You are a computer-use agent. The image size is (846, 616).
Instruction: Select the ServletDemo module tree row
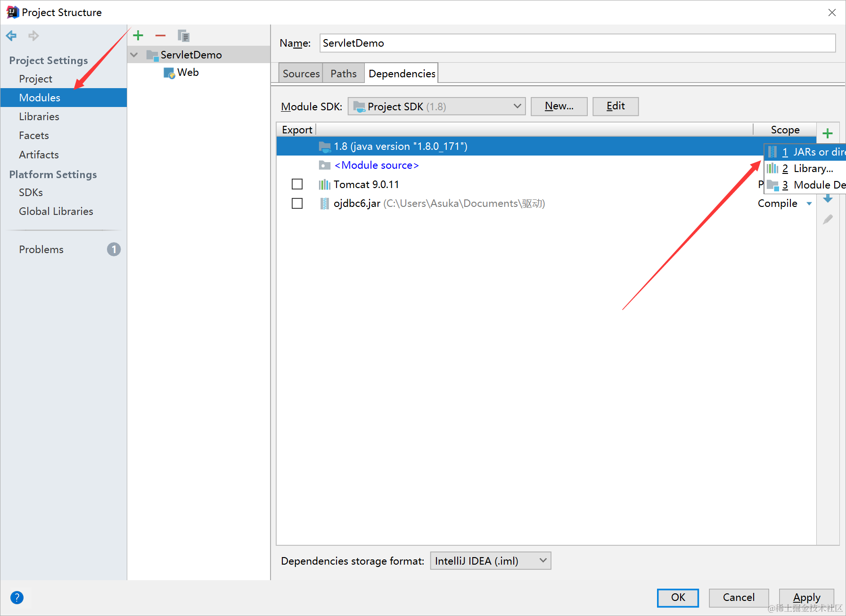(198, 55)
